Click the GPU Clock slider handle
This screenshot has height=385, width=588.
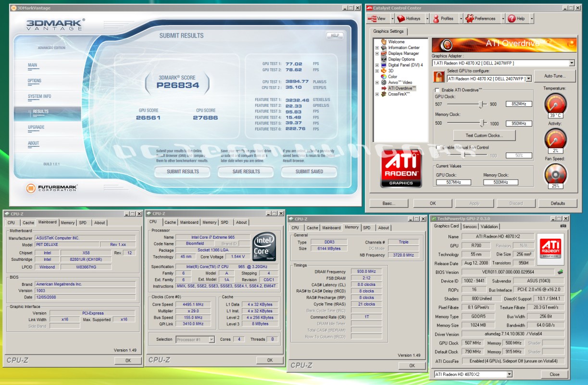pyautogui.click(x=480, y=104)
